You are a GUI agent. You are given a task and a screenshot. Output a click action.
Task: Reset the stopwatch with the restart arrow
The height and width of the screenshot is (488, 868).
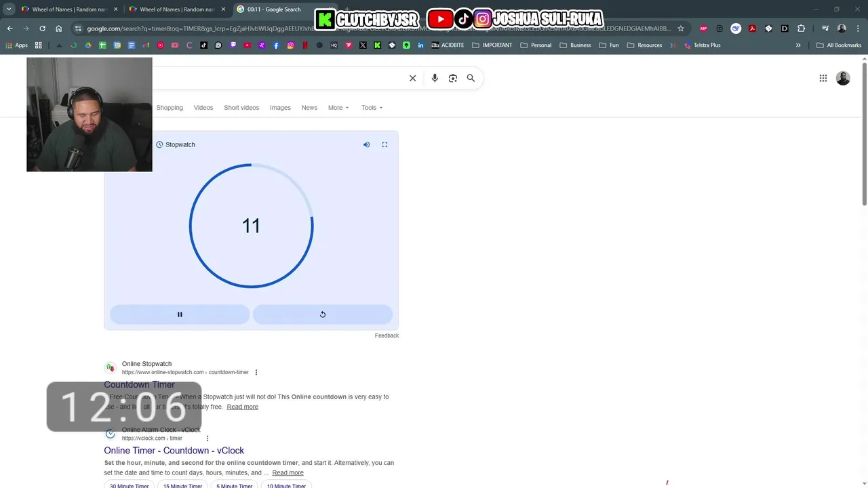click(x=323, y=314)
